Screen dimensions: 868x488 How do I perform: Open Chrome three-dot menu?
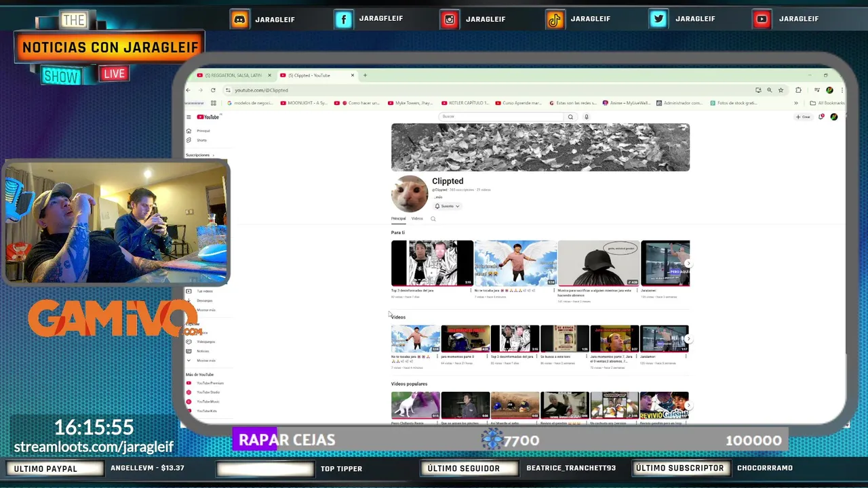842,90
